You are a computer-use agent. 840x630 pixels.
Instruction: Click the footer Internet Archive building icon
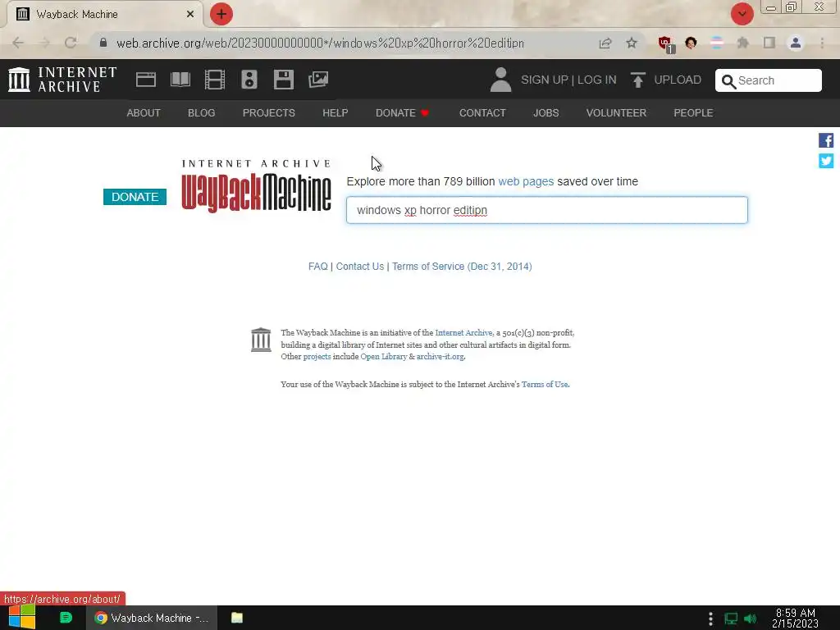point(261,340)
